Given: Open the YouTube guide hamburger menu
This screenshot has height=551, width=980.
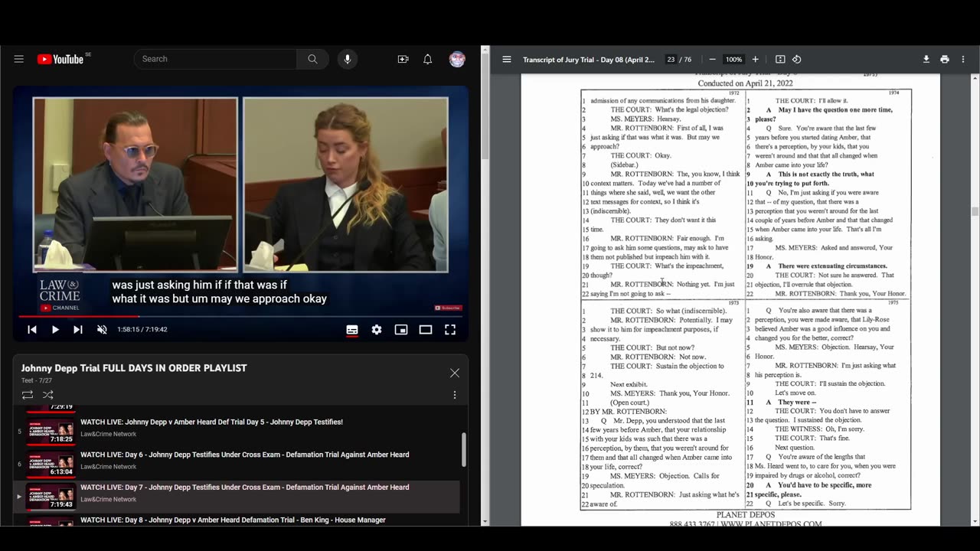Looking at the screenshot, I should pos(19,59).
